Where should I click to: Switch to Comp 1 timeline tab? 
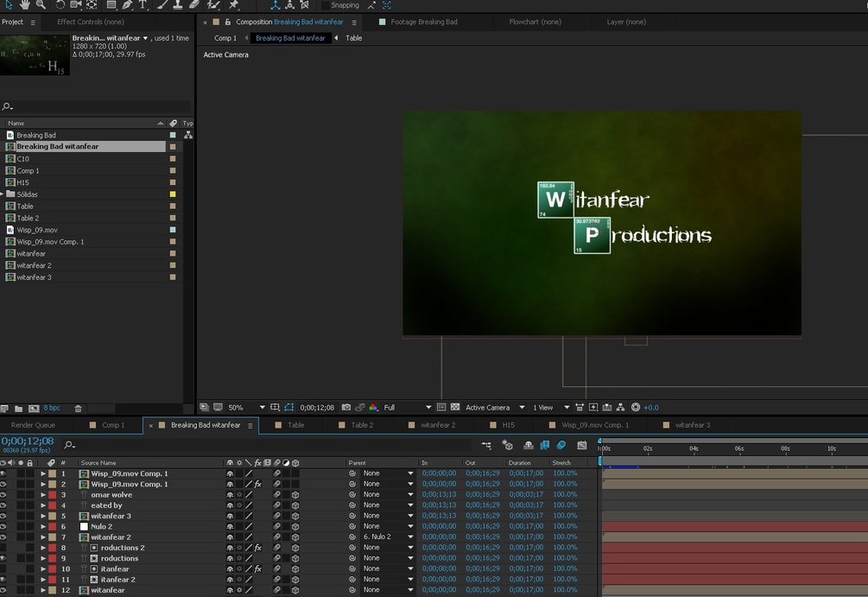[x=113, y=425]
